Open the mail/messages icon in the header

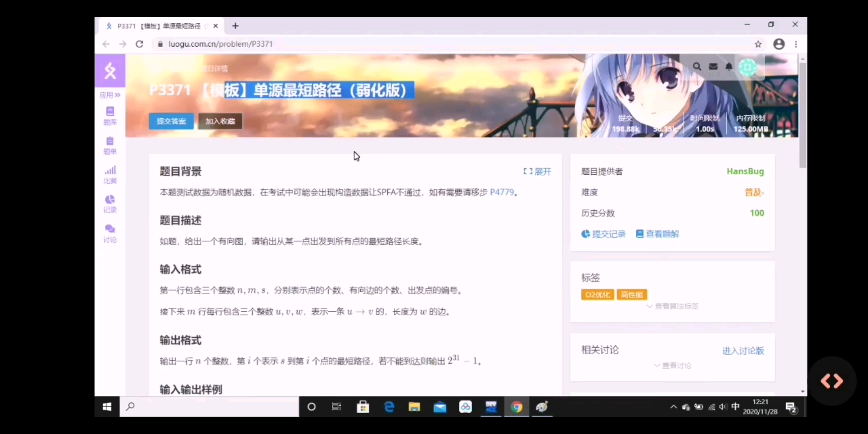click(713, 67)
